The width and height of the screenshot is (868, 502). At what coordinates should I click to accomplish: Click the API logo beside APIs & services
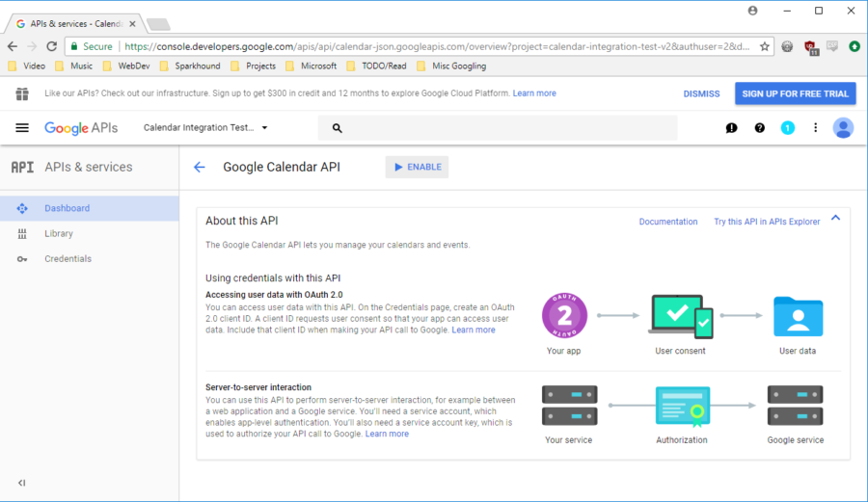tap(23, 167)
